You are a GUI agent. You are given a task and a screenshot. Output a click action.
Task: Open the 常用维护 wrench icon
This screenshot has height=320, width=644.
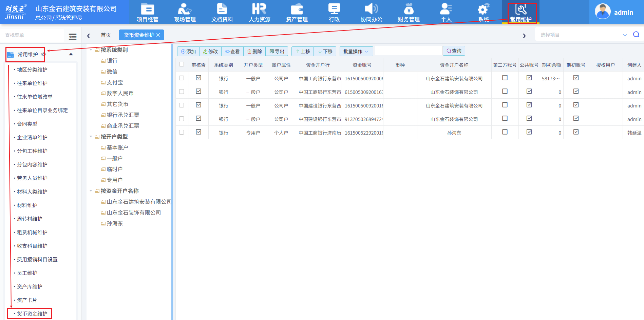click(521, 9)
